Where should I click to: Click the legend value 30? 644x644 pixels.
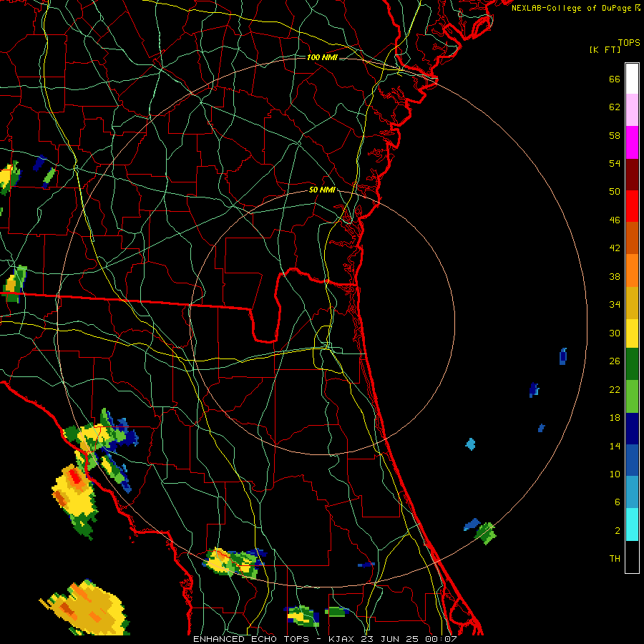pos(615,333)
